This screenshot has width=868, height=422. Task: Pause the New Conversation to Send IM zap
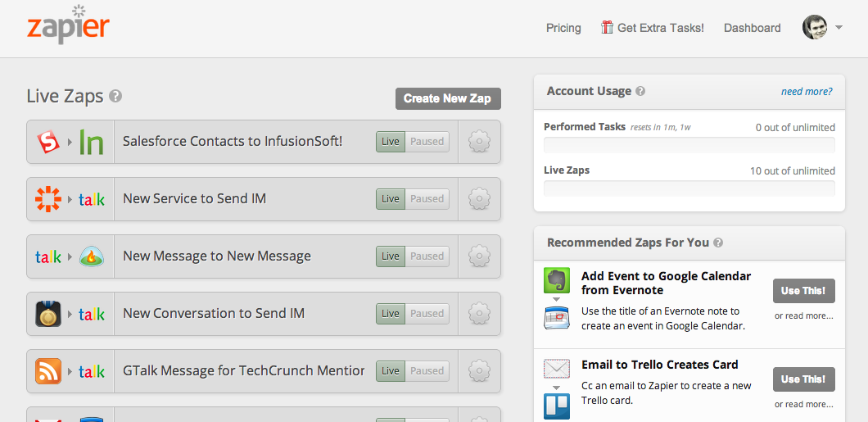pyautogui.click(x=427, y=314)
